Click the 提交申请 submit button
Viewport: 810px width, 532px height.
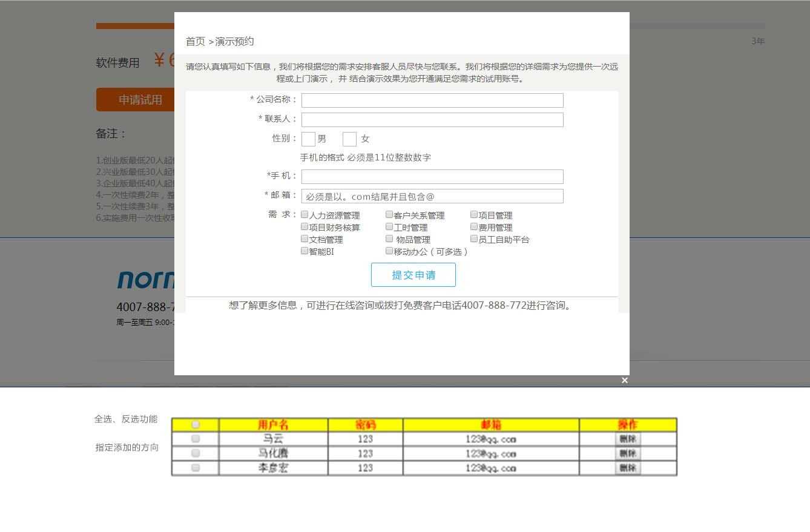pyautogui.click(x=413, y=275)
